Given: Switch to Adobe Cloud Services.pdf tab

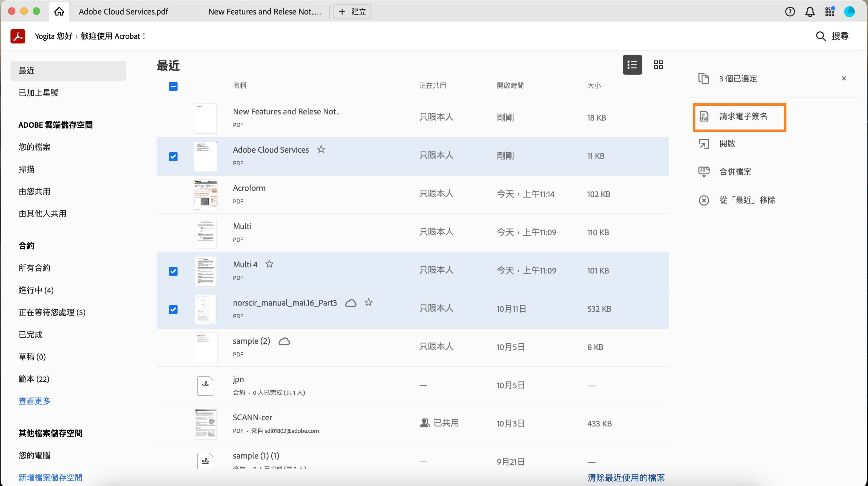Looking at the screenshot, I should [123, 12].
